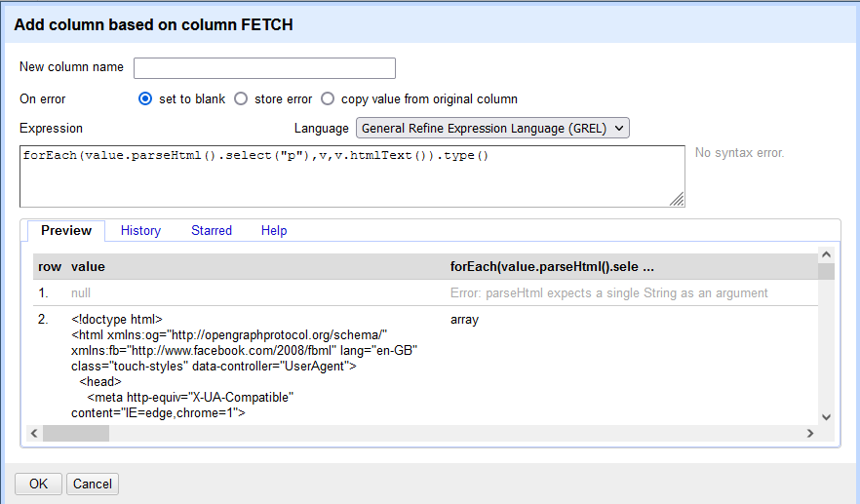The width and height of the screenshot is (860, 504).
Task: Click the horizontal scroll right arrow
Action: pyautogui.click(x=810, y=433)
